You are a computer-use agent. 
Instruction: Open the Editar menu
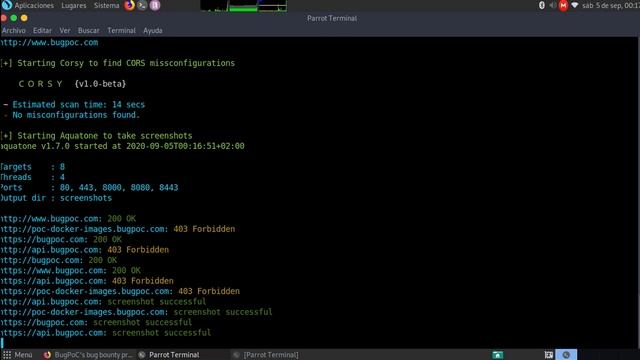(42, 31)
